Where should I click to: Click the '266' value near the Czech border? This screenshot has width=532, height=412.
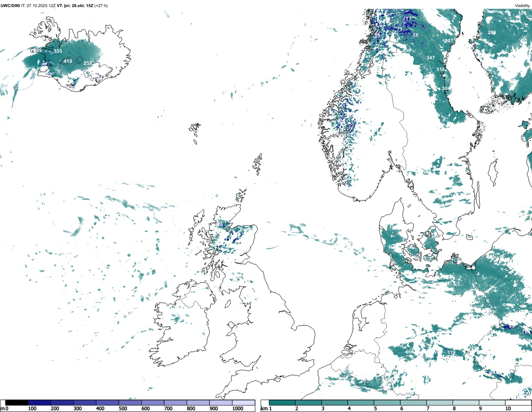coord(473,348)
